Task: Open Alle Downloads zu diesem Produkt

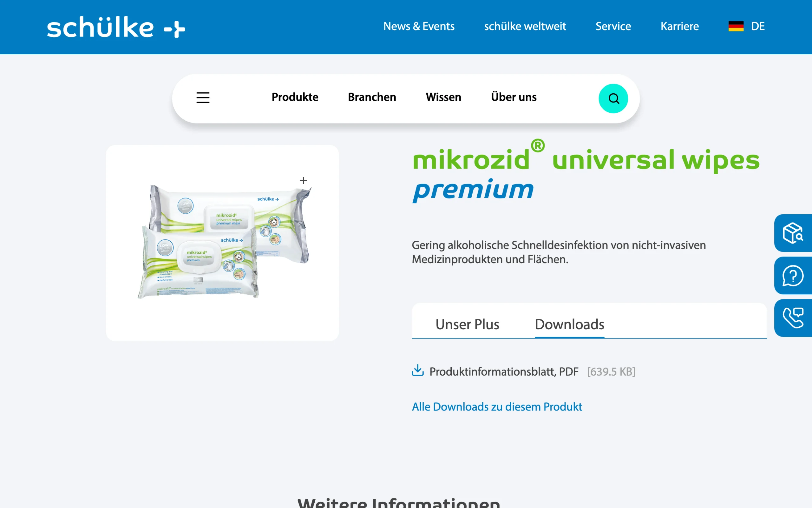Action: [x=497, y=406]
